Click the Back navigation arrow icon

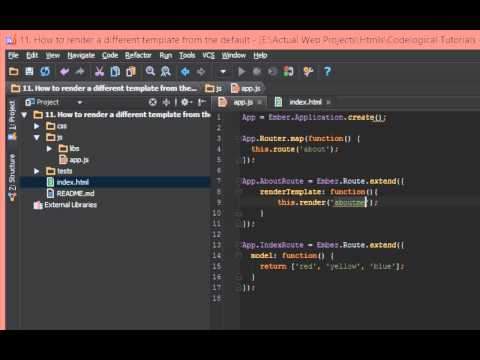pos(185,71)
